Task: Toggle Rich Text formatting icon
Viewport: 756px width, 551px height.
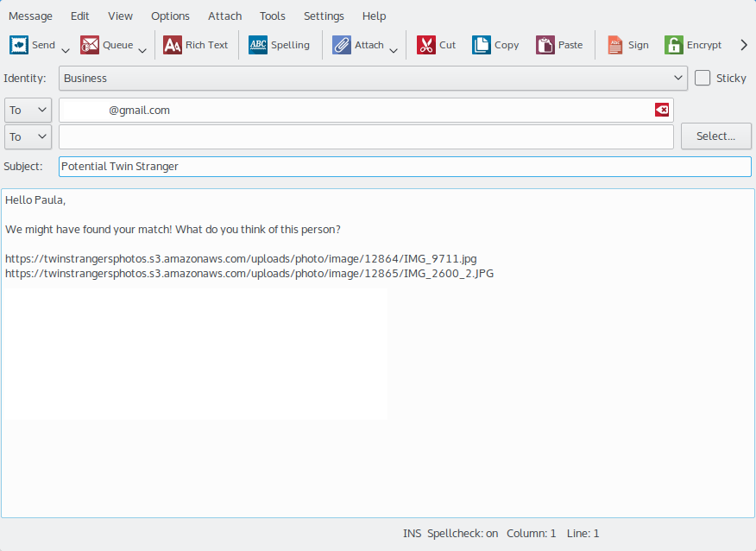Action: tap(173, 45)
